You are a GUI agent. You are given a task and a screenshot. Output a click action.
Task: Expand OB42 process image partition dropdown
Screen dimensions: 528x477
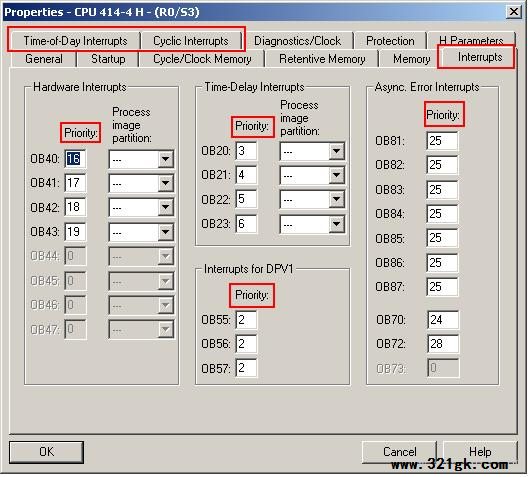coord(165,207)
